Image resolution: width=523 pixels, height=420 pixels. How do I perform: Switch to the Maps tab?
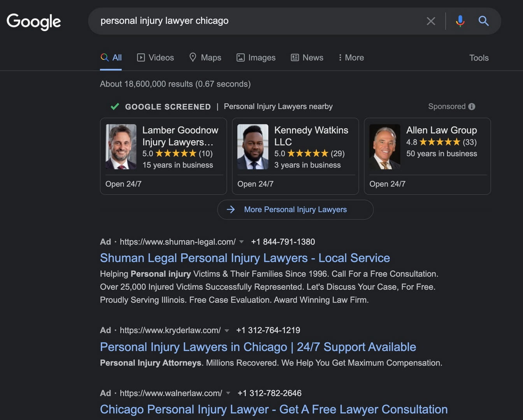click(205, 58)
